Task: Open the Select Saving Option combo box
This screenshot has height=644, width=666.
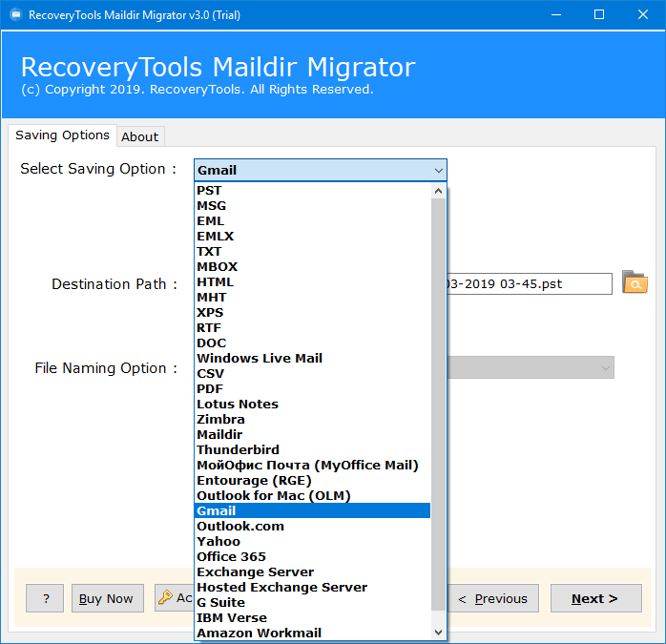Action: point(321,171)
